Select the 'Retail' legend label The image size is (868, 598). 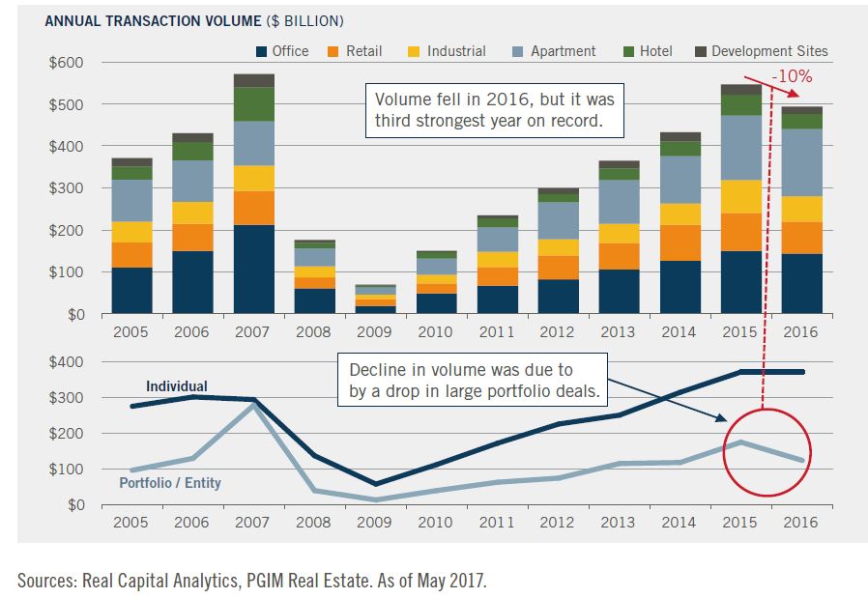pyautogui.click(x=363, y=51)
